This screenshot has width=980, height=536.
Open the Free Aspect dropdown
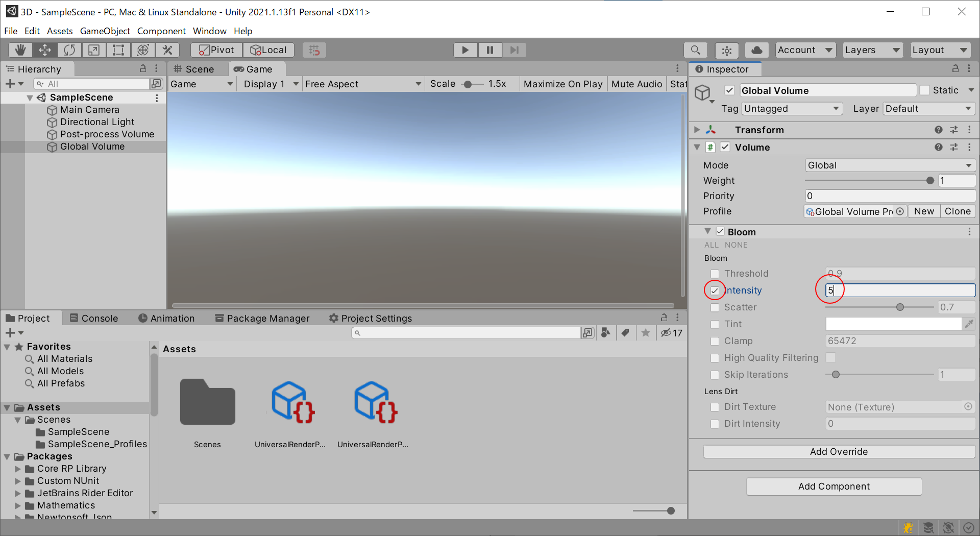click(363, 84)
